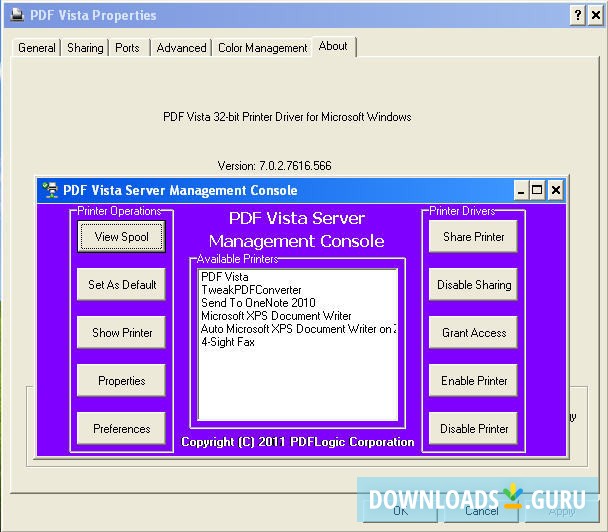Click the Share Printer button
Viewport: 608px width, 532px height.
[x=473, y=237]
